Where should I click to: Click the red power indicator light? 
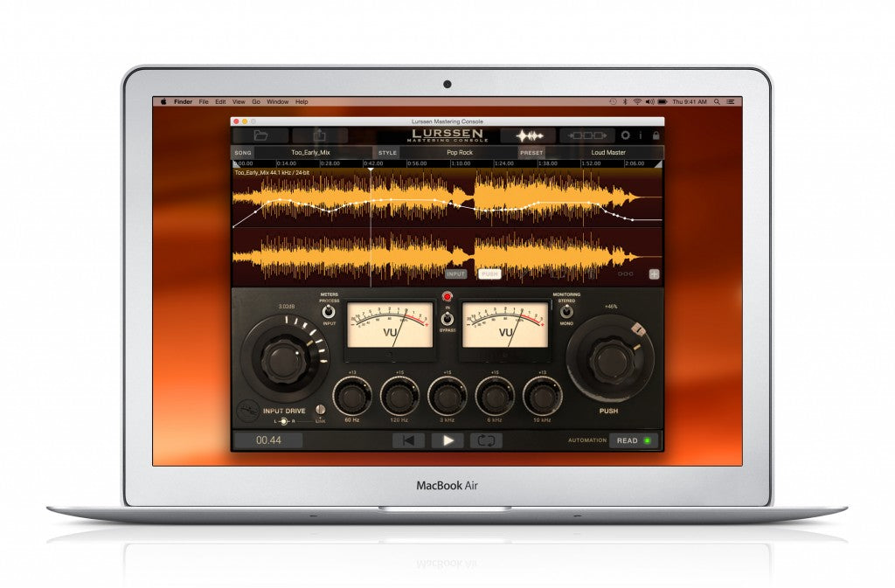447,296
